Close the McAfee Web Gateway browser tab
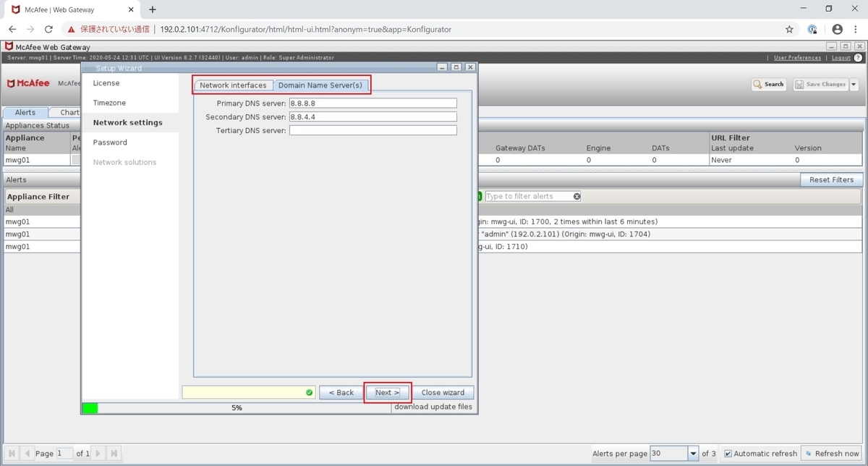The image size is (868, 466). [130, 9]
